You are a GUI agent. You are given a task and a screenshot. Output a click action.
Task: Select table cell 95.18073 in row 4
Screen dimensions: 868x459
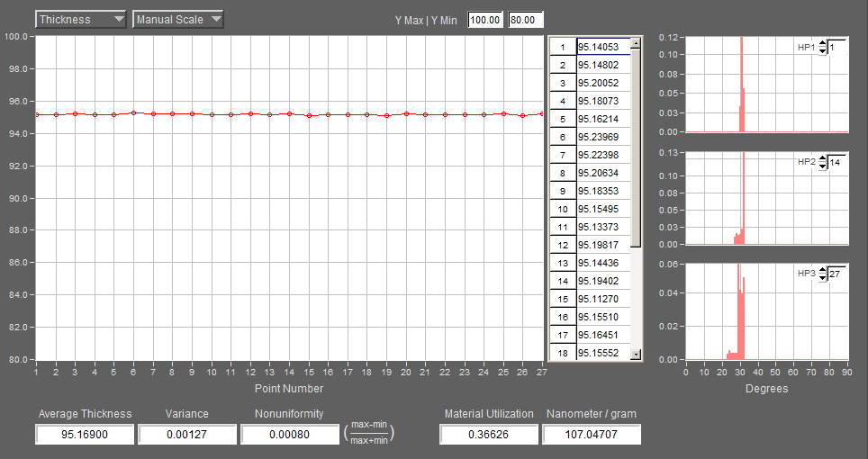click(603, 101)
